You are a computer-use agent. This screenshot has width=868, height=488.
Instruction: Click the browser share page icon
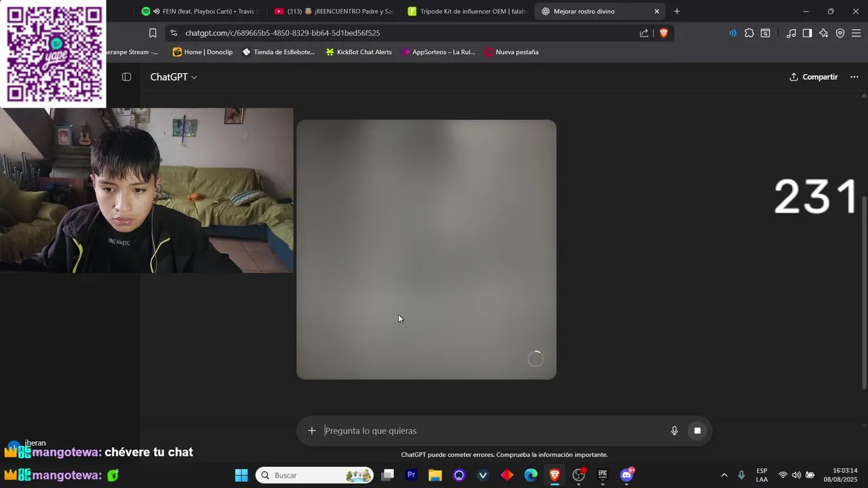pyautogui.click(x=644, y=33)
